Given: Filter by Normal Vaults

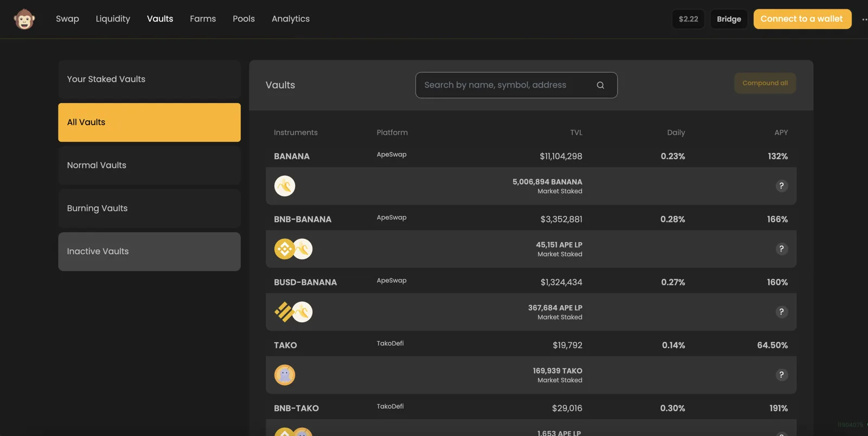Looking at the screenshot, I should pyautogui.click(x=149, y=165).
